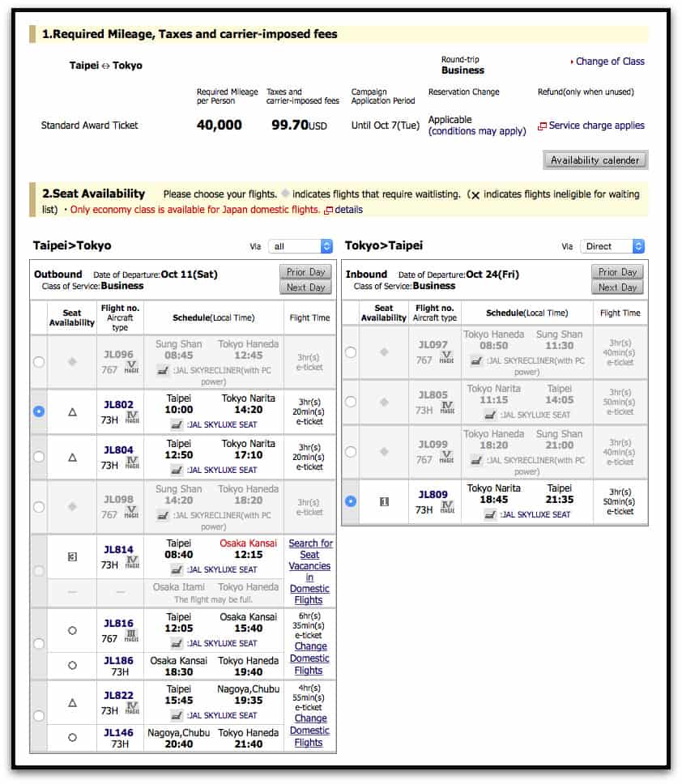The height and width of the screenshot is (784, 682).
Task: Click the JL822 Magic IV aircraft icon
Action: (x=132, y=708)
